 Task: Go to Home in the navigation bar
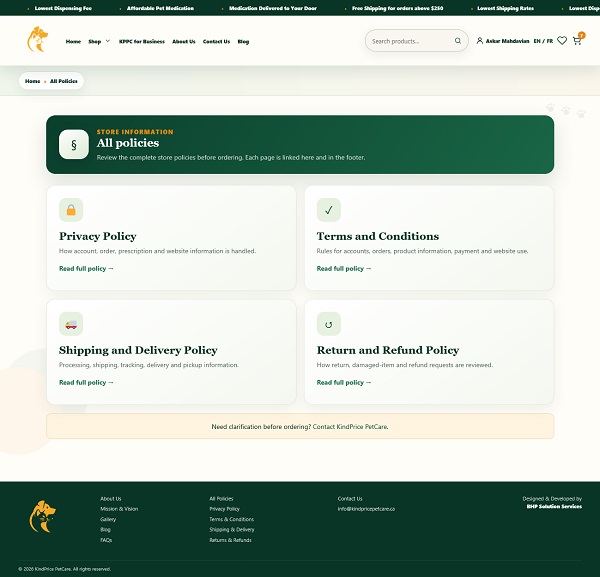coord(73,41)
